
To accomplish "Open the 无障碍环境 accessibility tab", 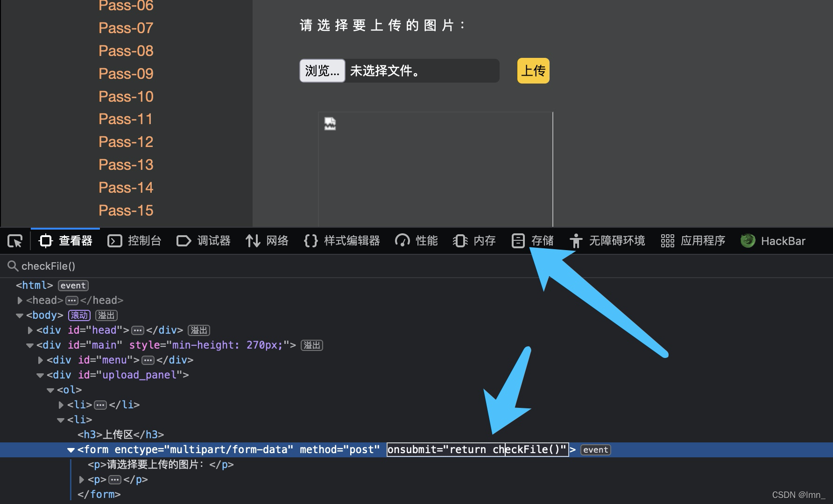I will [x=607, y=241].
